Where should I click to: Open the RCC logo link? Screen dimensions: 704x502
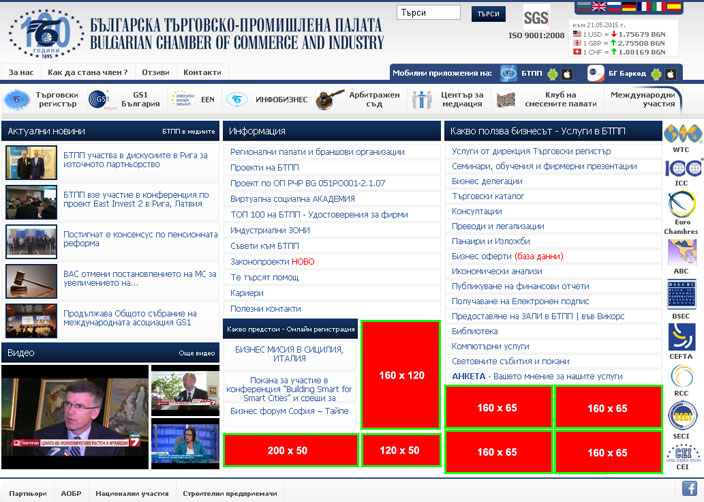[682, 376]
